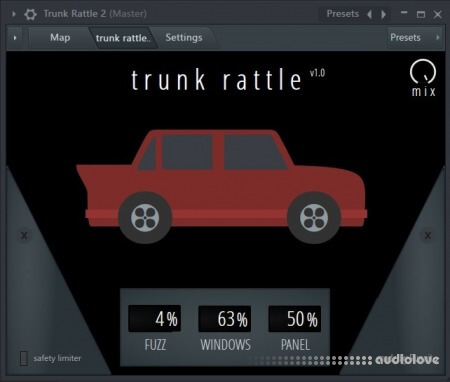Click the left speaker X button

(24, 236)
